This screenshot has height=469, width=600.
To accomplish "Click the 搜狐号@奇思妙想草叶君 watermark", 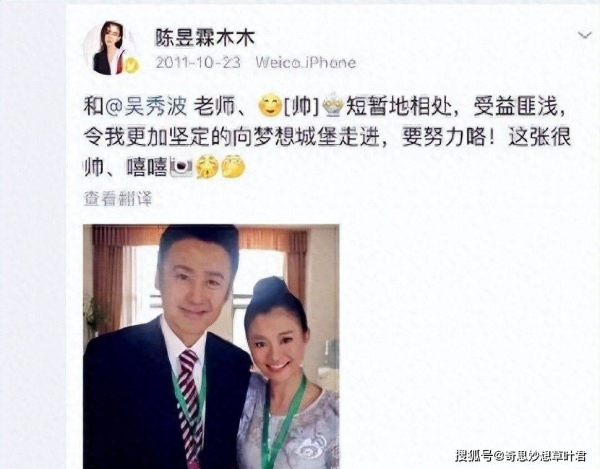I will point(521,456).
